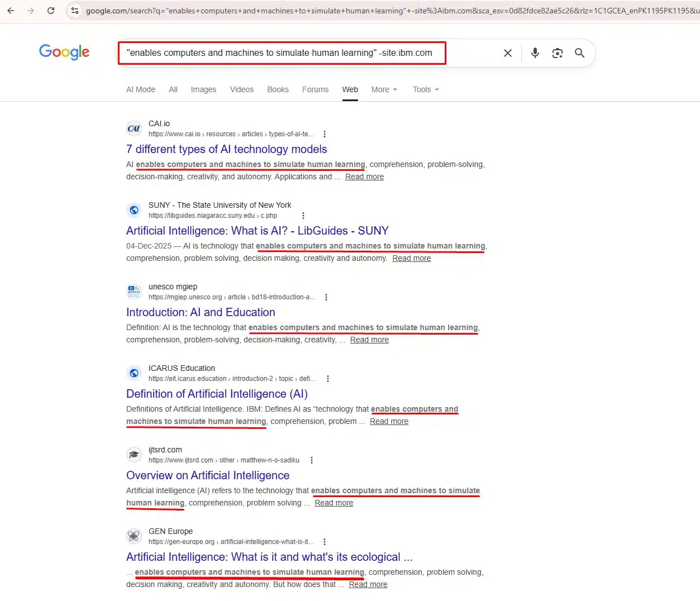Click the ijtsrd.com graduation cap favicon

pyautogui.click(x=134, y=455)
